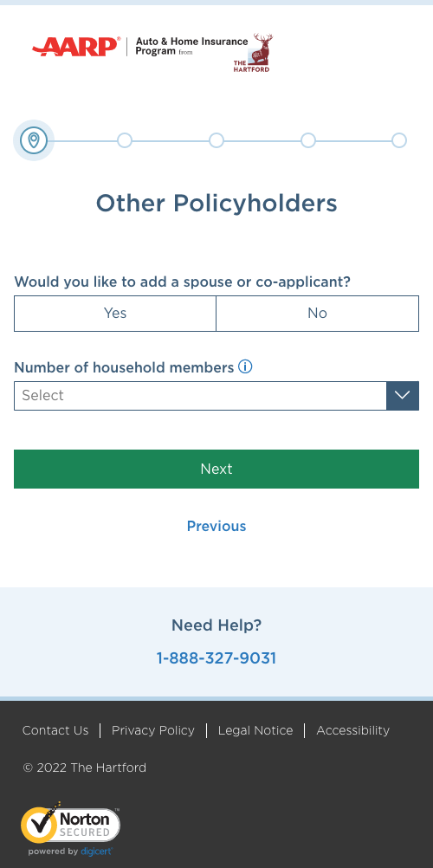The height and width of the screenshot is (868, 433).
Task: Click the green Next button
Action: point(216,469)
